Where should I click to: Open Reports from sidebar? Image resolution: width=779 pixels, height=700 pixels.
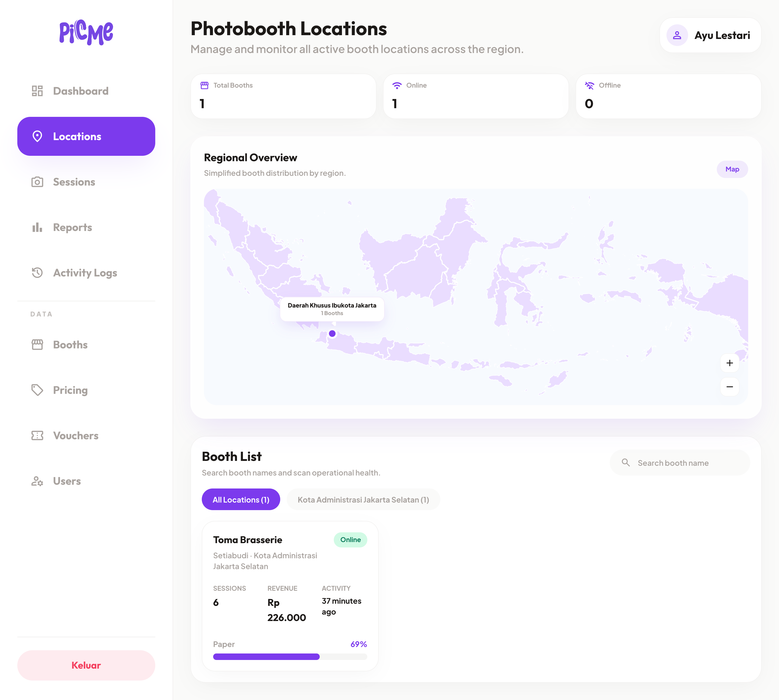(x=86, y=227)
